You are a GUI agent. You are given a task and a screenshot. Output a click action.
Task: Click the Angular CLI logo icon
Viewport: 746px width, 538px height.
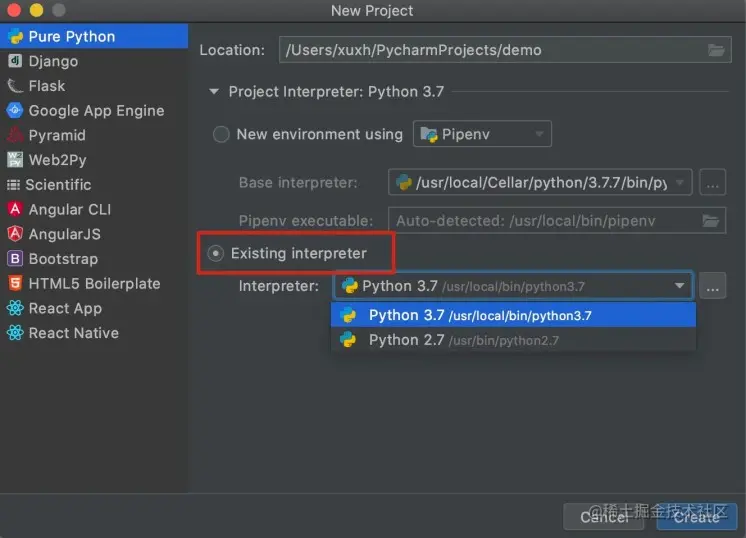coord(15,209)
